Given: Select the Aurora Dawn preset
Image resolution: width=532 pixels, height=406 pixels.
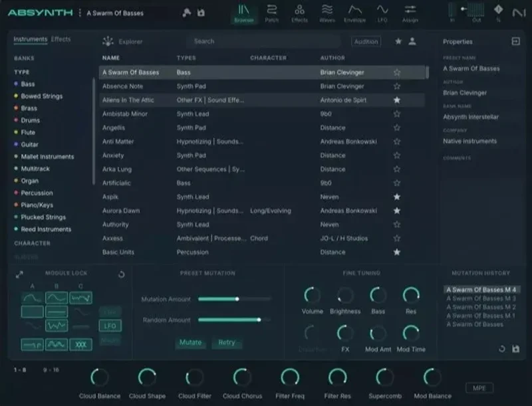Looking at the screenshot, I should point(261,211).
